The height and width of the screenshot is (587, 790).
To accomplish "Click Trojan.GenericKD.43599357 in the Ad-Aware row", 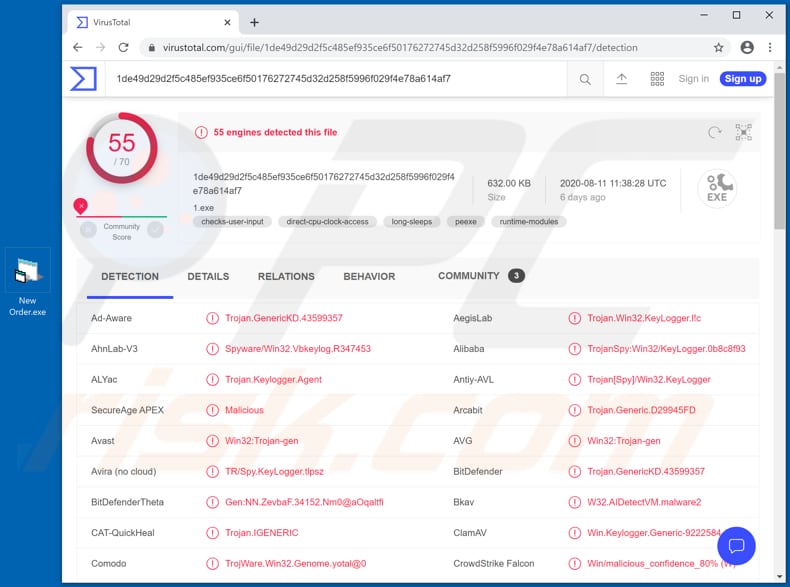I will 284,318.
